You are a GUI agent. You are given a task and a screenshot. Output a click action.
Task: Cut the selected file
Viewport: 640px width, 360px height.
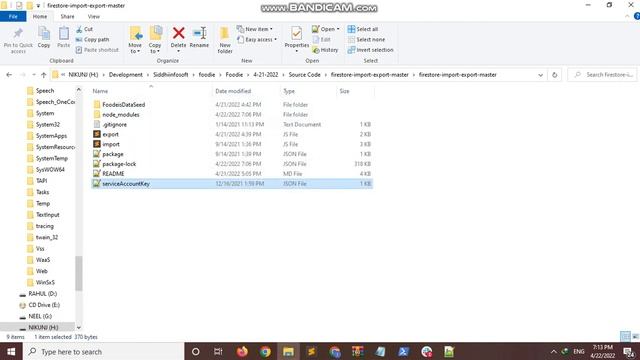tap(84, 29)
